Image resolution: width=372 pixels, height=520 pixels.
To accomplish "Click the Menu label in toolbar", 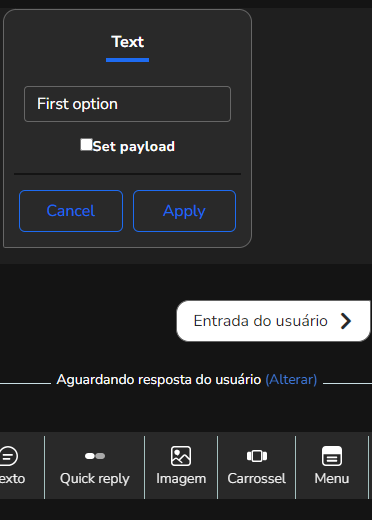I will click(x=332, y=479).
